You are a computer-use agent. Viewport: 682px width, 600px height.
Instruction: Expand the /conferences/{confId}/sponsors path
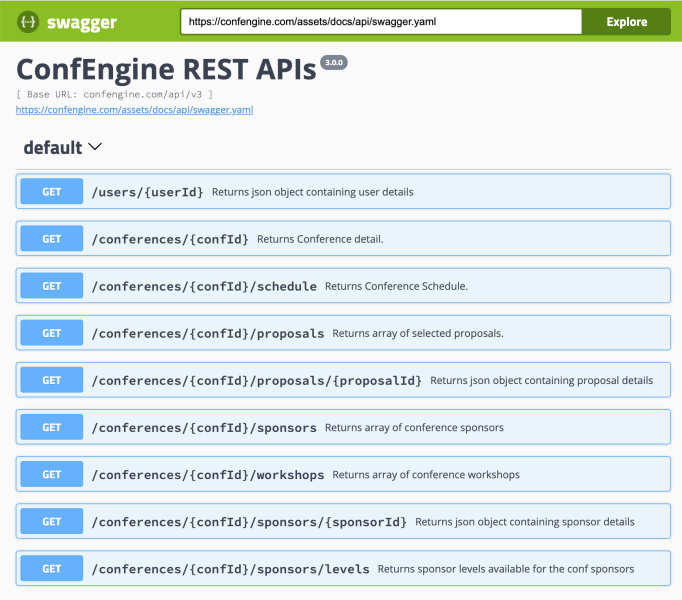[x=204, y=428]
